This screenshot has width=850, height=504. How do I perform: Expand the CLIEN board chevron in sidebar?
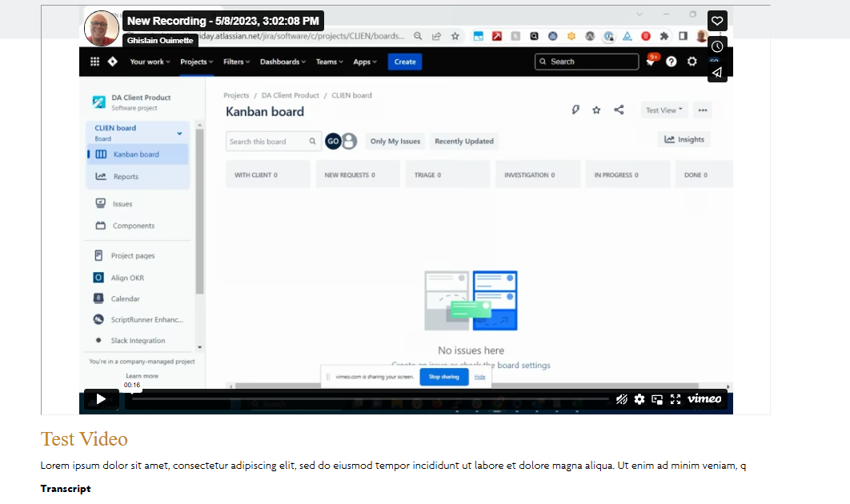click(179, 134)
